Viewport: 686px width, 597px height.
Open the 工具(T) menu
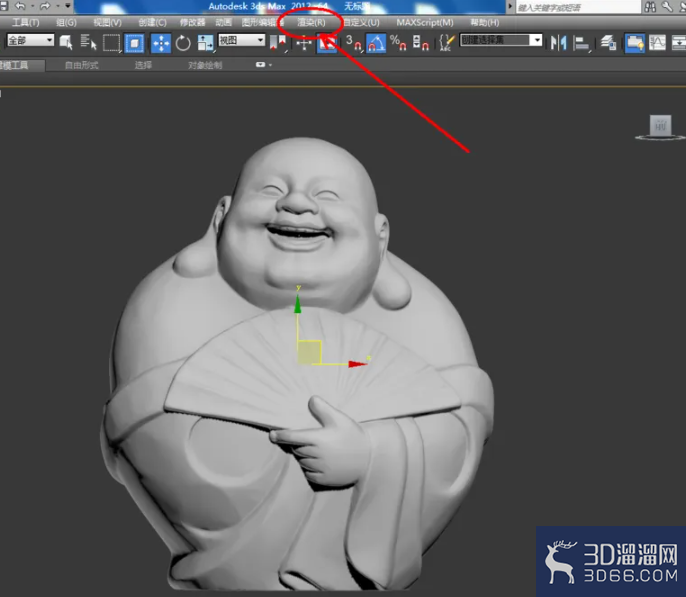[x=25, y=22]
